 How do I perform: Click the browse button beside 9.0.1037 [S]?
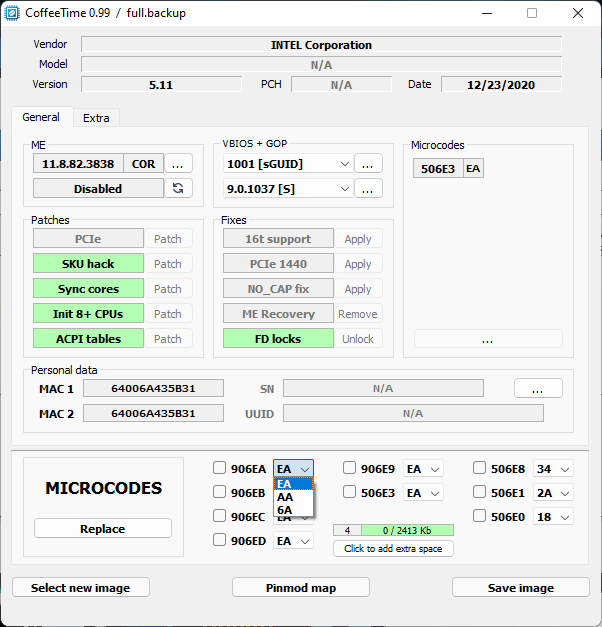[x=368, y=188]
